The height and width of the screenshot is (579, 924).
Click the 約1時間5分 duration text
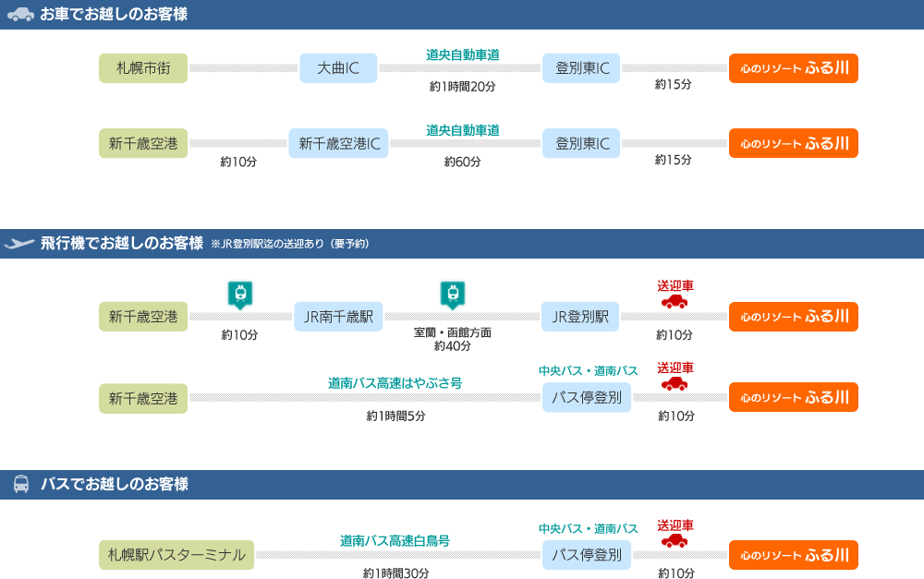[396, 416]
